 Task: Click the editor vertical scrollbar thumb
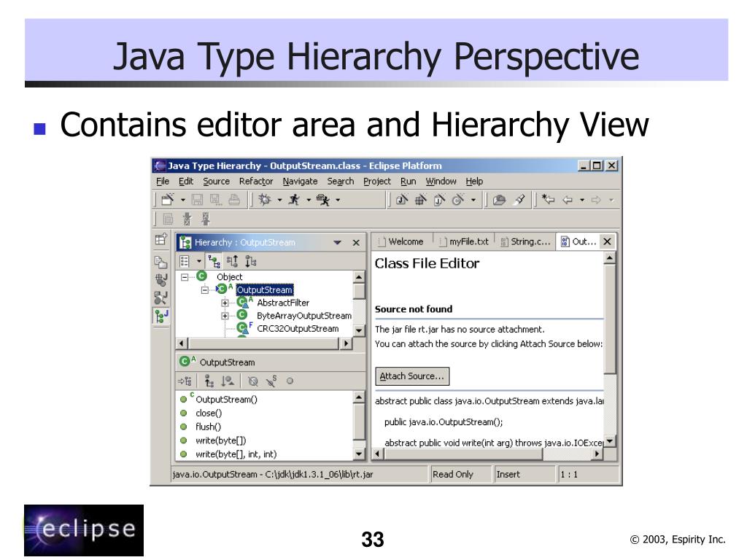tap(610, 319)
